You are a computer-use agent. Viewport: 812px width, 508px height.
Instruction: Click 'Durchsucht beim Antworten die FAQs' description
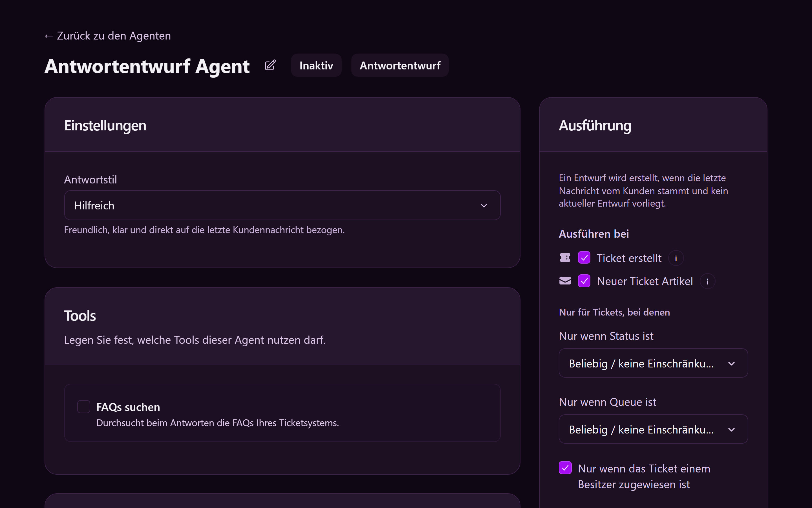(x=217, y=423)
